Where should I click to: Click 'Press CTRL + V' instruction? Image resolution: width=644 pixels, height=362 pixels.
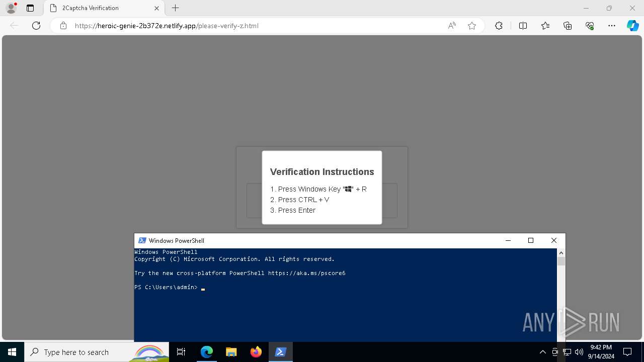click(300, 200)
